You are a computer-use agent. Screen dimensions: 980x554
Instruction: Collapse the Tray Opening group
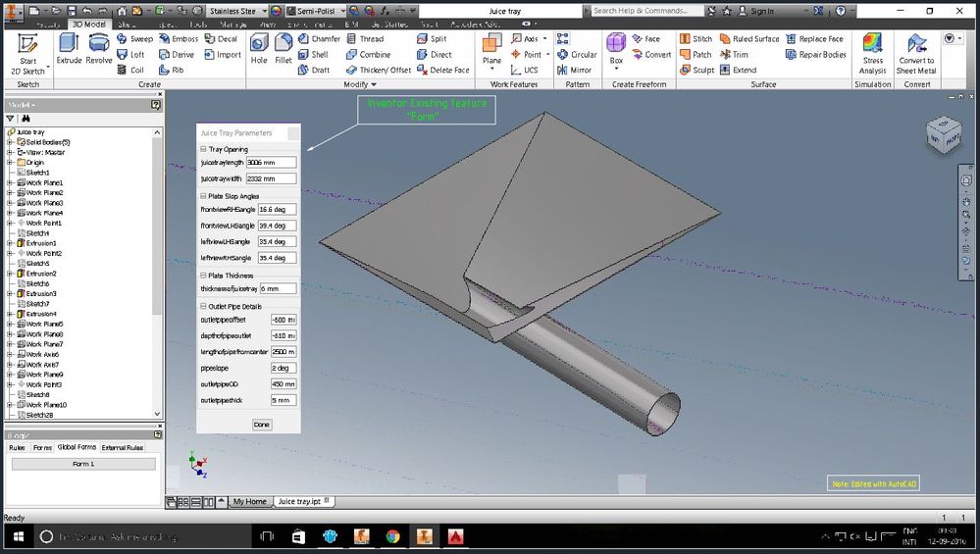coord(203,149)
